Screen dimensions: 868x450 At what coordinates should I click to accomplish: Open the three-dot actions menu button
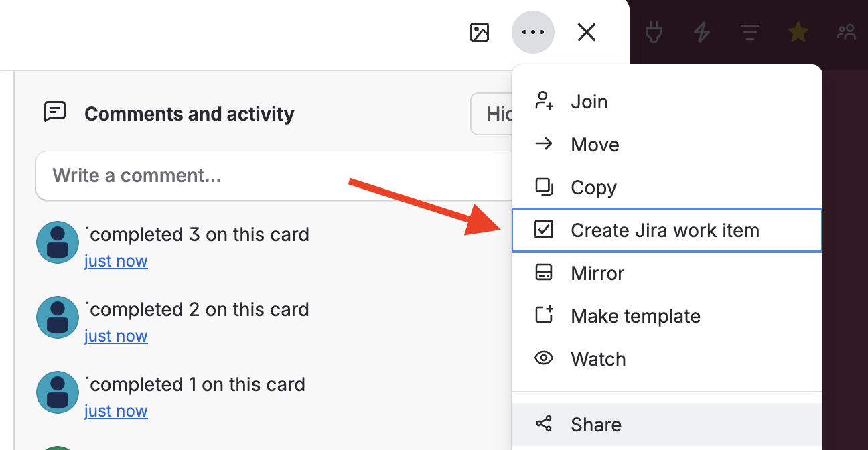coord(533,32)
